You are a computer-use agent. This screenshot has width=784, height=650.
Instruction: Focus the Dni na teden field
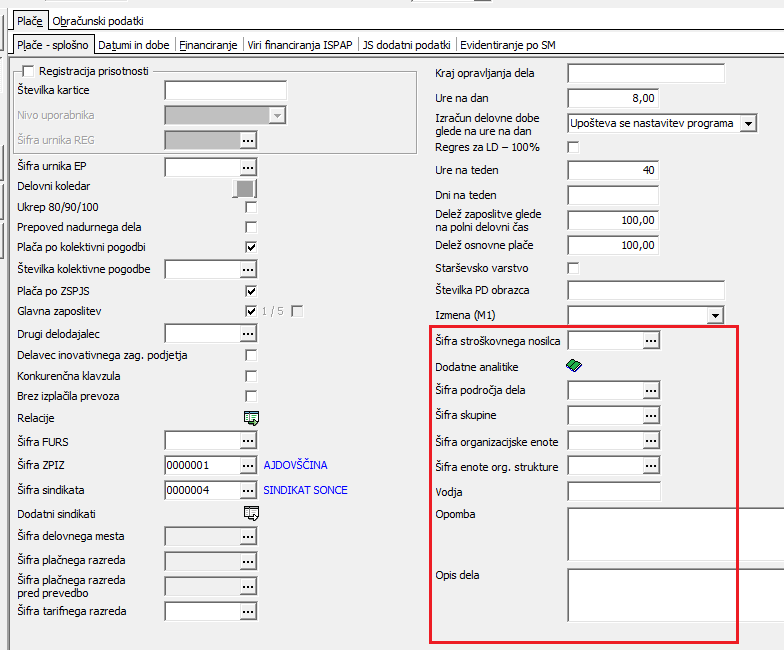[x=613, y=195]
